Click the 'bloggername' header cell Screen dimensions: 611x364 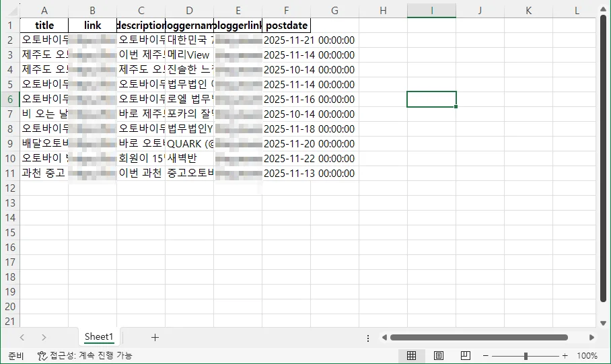point(189,26)
